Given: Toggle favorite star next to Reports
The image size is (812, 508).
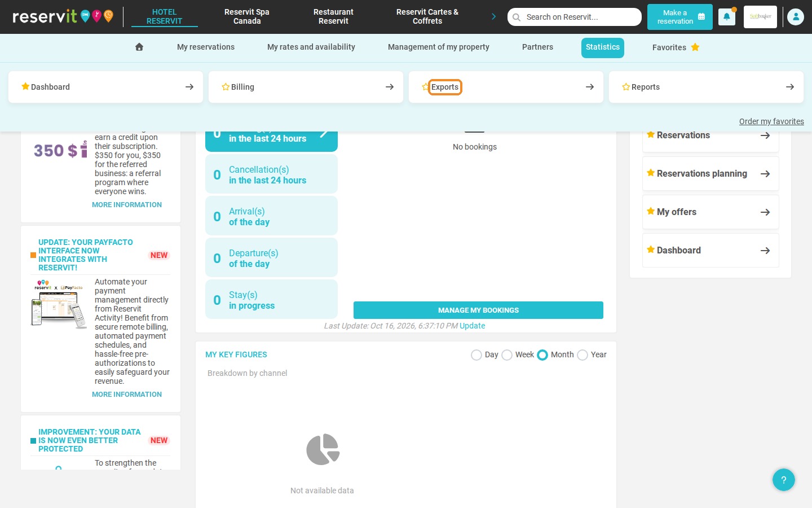Looking at the screenshot, I should pyautogui.click(x=626, y=87).
